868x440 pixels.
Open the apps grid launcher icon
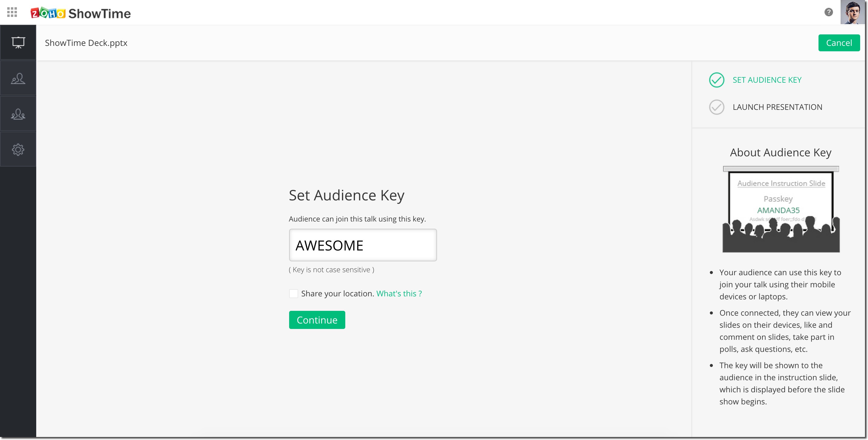coord(12,12)
